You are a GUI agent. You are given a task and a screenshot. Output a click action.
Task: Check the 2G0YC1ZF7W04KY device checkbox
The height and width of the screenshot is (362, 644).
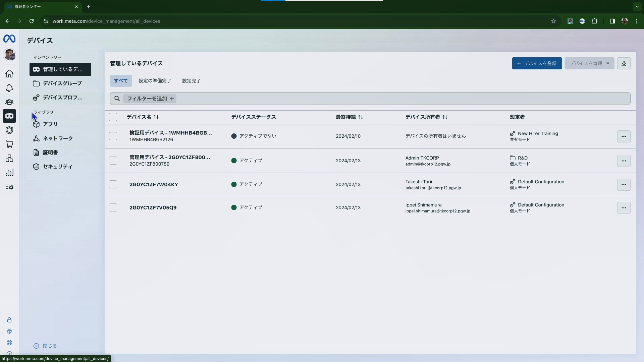113,184
